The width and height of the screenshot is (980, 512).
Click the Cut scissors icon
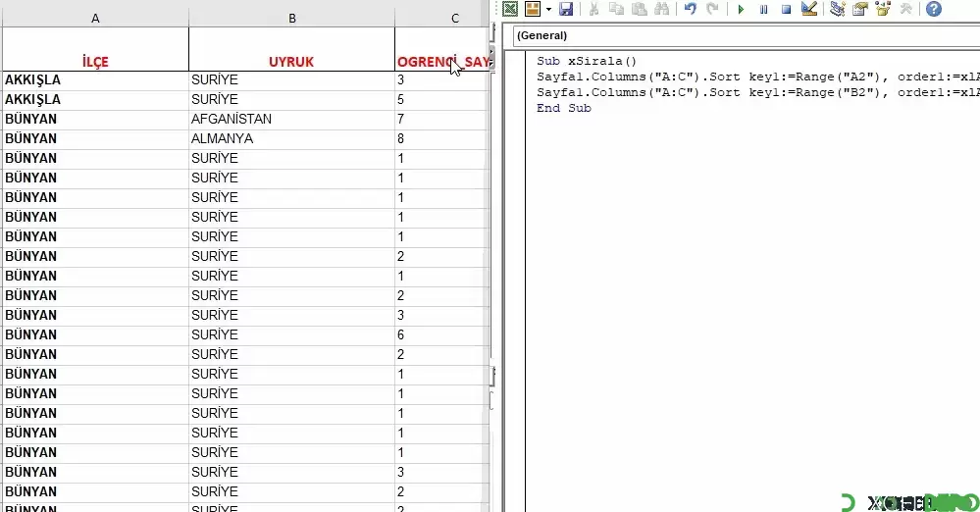(593, 9)
